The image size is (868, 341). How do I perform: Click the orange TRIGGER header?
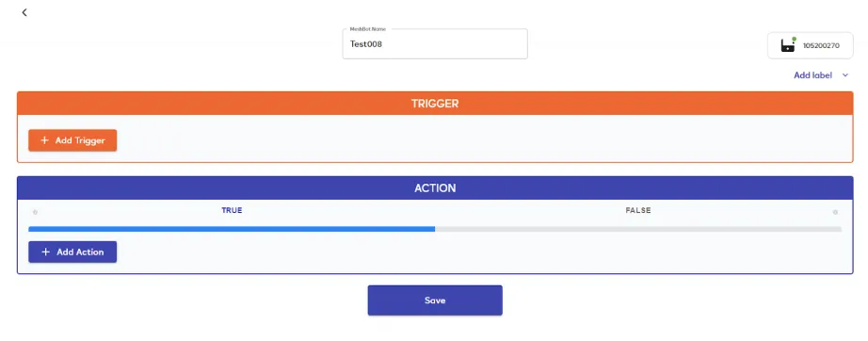click(x=435, y=104)
